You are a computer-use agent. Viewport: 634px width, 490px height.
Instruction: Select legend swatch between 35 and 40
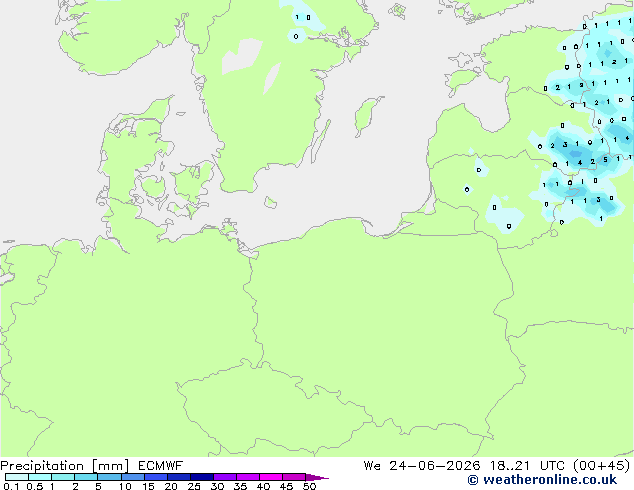[247, 477]
